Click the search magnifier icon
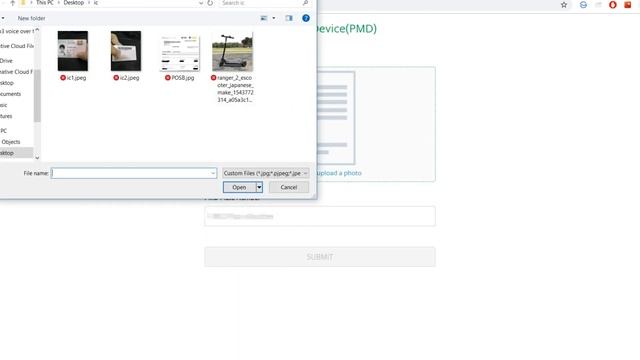 pyautogui.click(x=305, y=3)
